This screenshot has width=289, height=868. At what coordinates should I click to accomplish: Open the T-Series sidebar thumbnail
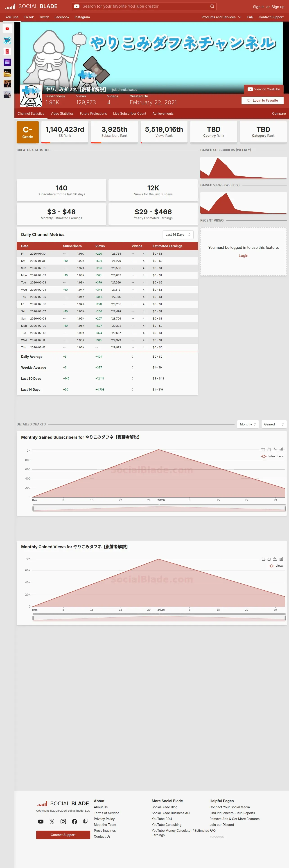point(7,51)
